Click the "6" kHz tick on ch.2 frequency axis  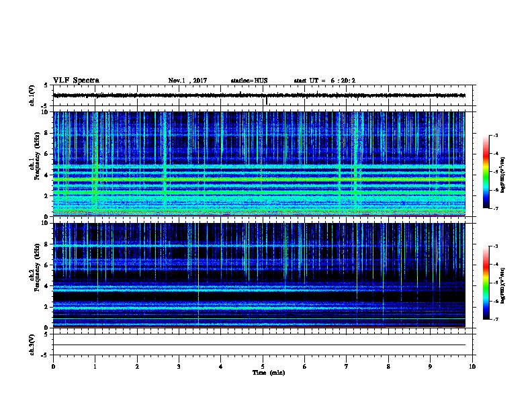(x=46, y=265)
